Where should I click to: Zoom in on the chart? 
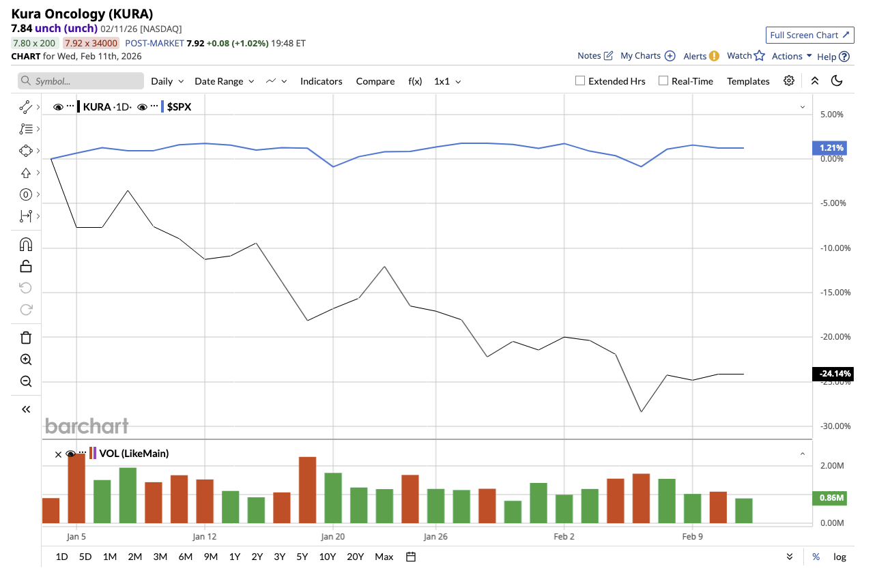26,359
